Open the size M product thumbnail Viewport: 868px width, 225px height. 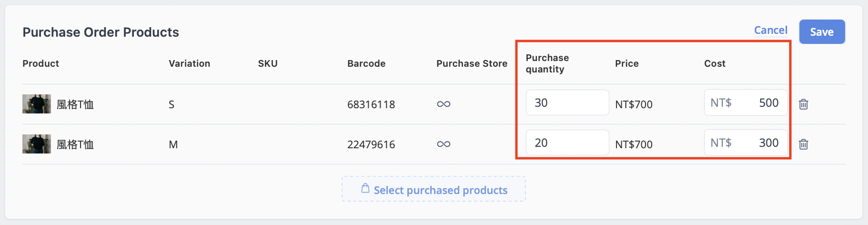pyautogui.click(x=37, y=144)
